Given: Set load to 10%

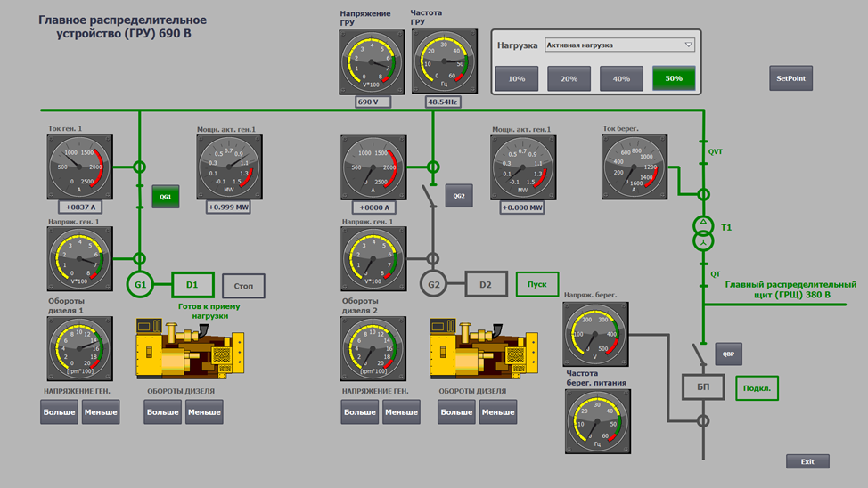Looking at the screenshot, I should click(517, 78).
